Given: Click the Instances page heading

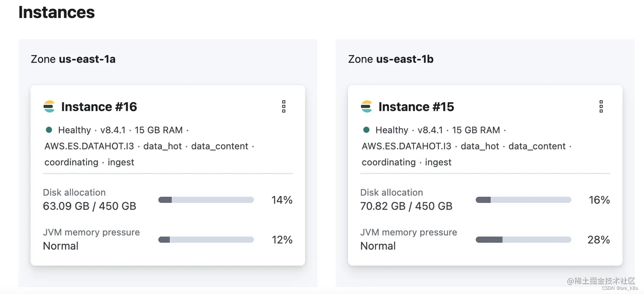Looking at the screenshot, I should (x=57, y=12).
